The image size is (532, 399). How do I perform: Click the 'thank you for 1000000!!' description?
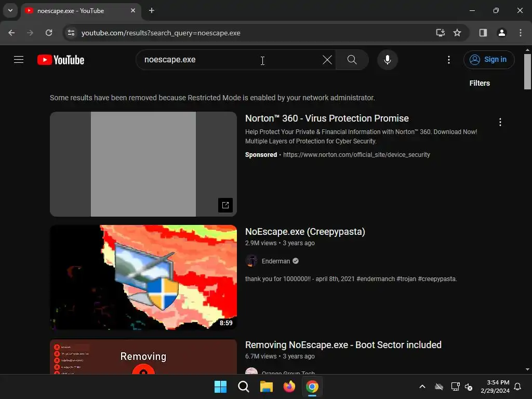point(351,279)
